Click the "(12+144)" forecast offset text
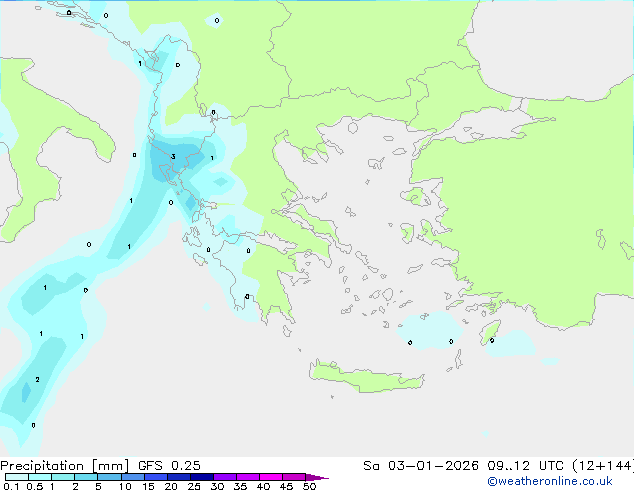The image size is (634, 490). pos(602,466)
